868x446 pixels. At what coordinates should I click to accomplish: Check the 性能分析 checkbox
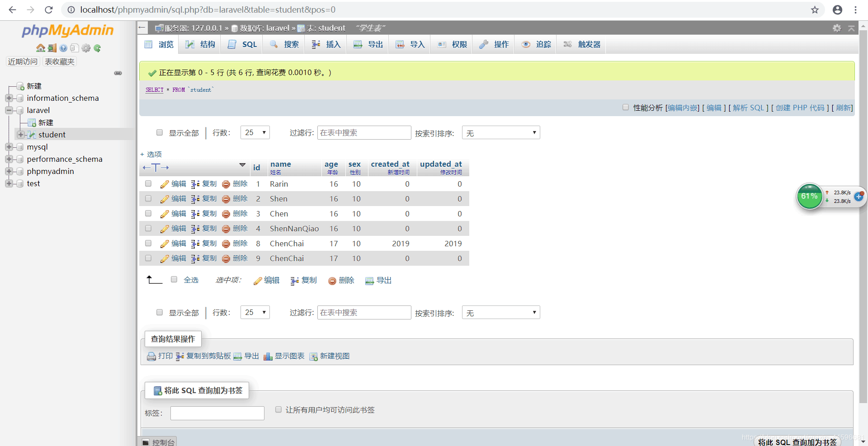(626, 108)
